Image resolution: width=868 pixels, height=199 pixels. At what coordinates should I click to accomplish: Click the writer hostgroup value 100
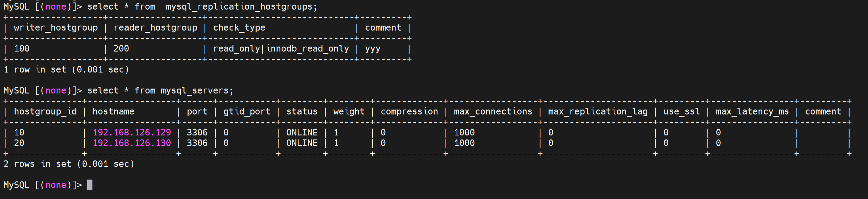(x=22, y=48)
